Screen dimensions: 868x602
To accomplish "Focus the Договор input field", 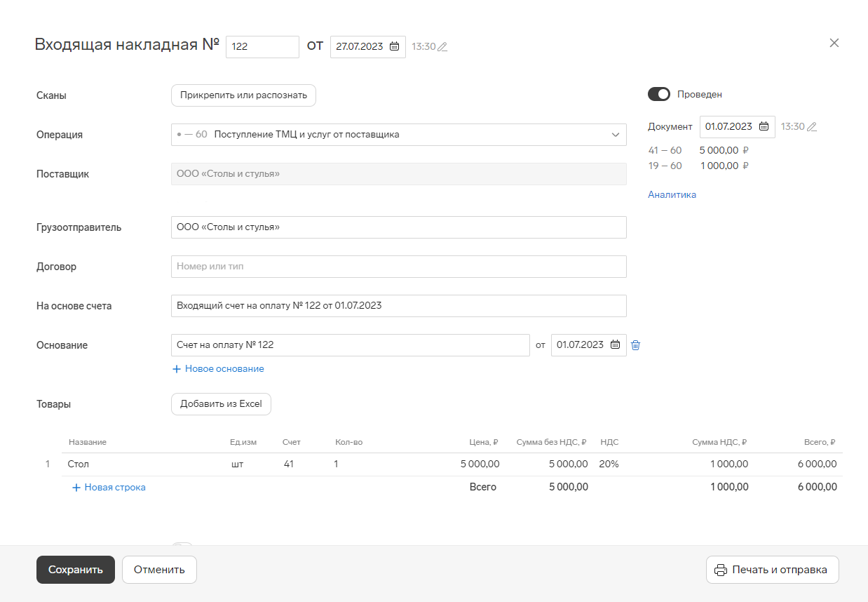I will 398,266.
